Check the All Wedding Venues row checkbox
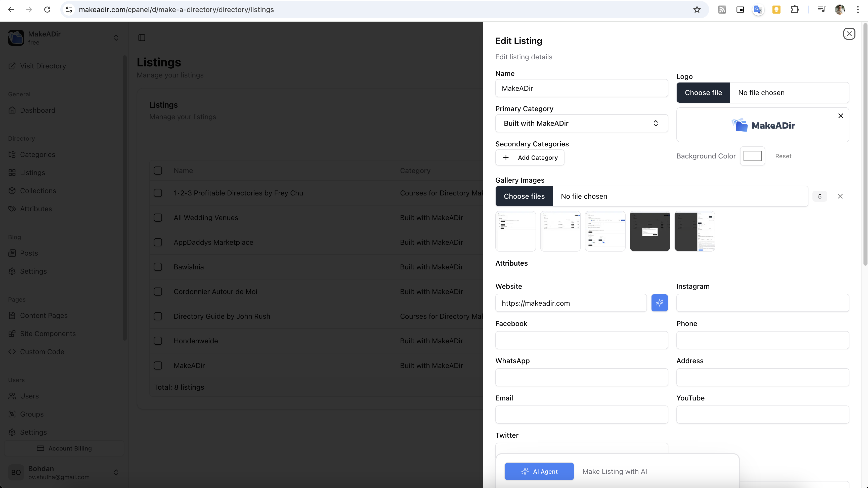The width and height of the screenshot is (868, 488). 158,218
